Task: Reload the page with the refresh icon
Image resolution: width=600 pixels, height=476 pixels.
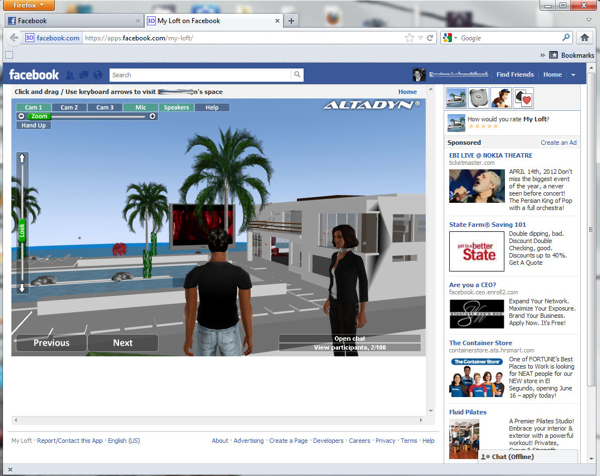Action: pos(430,38)
